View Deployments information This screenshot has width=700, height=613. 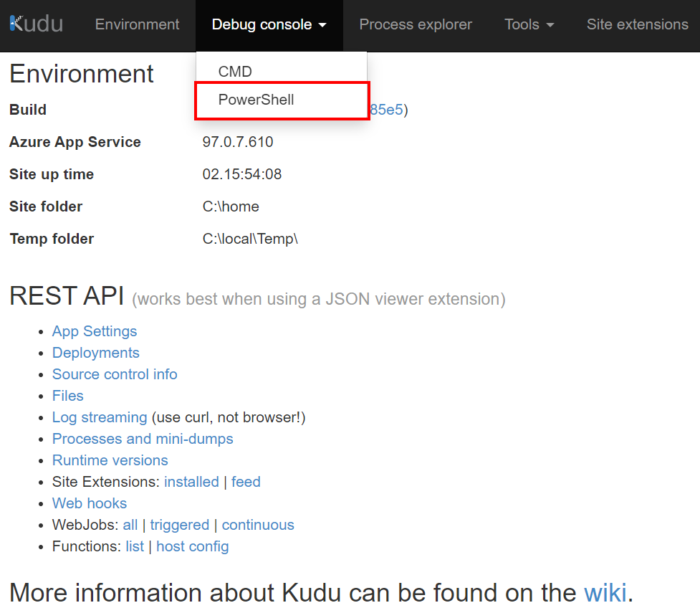95,353
